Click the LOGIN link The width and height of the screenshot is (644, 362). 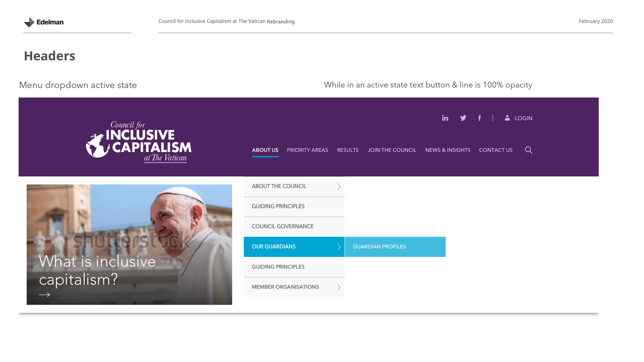click(523, 118)
